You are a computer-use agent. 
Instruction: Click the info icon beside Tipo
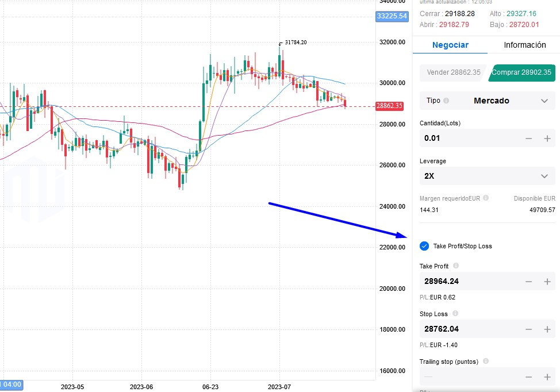pyautogui.click(x=447, y=101)
